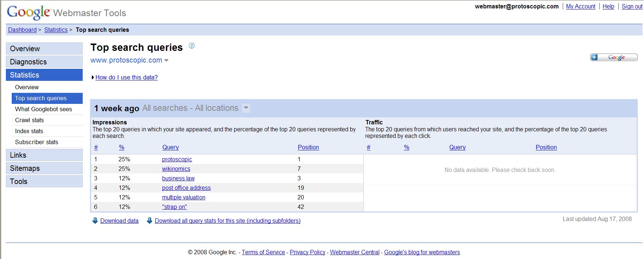The width and height of the screenshot is (644, 259).
Task: Sort Traffic table by Position column
Action: tap(546, 147)
